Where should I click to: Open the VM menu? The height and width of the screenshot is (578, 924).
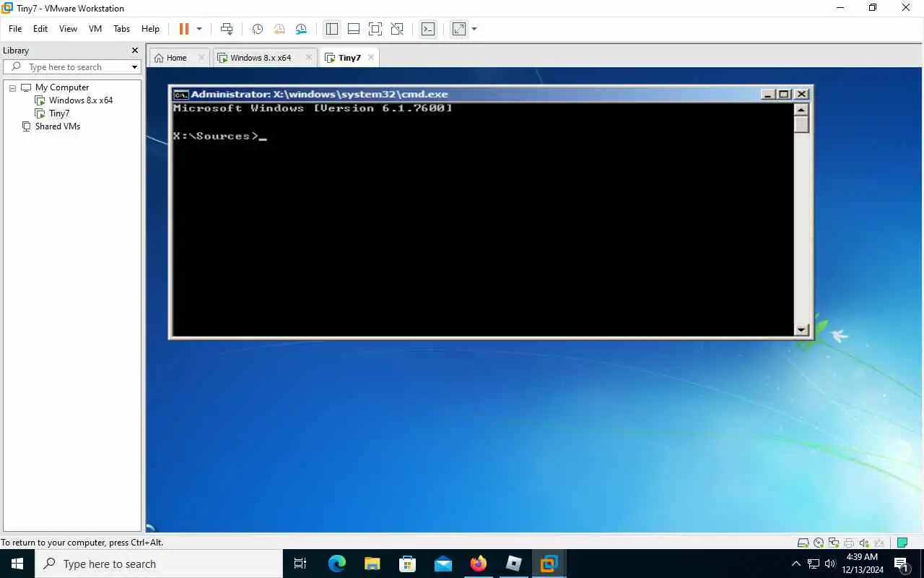[95, 29]
